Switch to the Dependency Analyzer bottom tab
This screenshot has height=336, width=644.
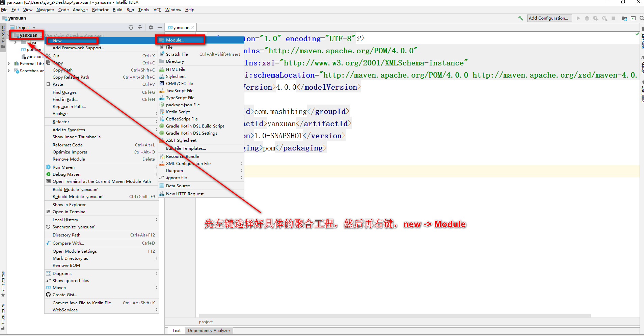pos(209,331)
